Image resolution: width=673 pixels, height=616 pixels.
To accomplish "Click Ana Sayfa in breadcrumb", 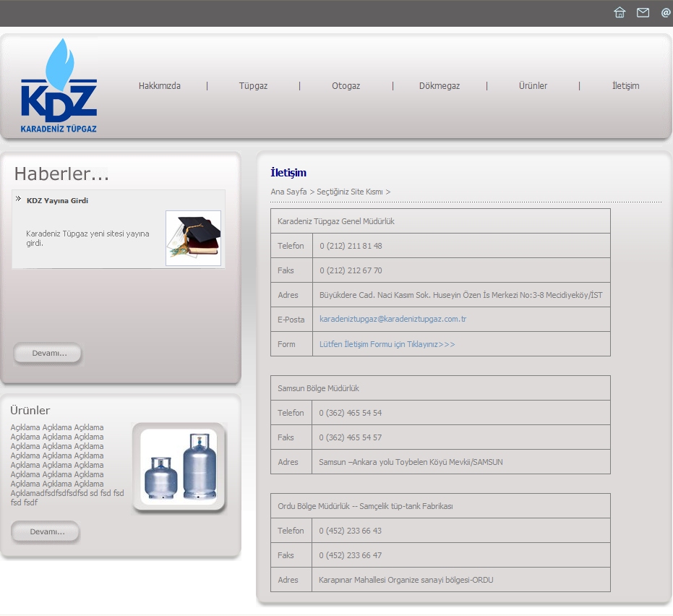I will (288, 192).
